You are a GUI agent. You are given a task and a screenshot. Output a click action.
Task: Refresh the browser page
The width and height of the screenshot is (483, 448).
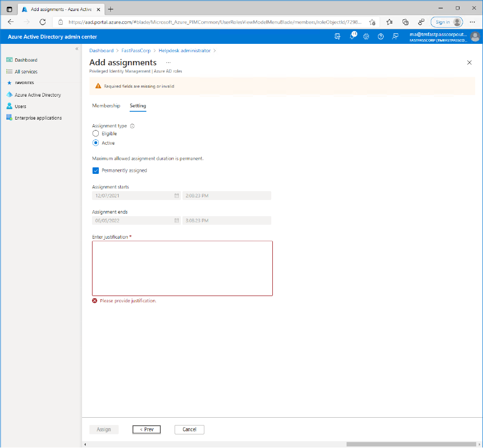tap(42, 22)
